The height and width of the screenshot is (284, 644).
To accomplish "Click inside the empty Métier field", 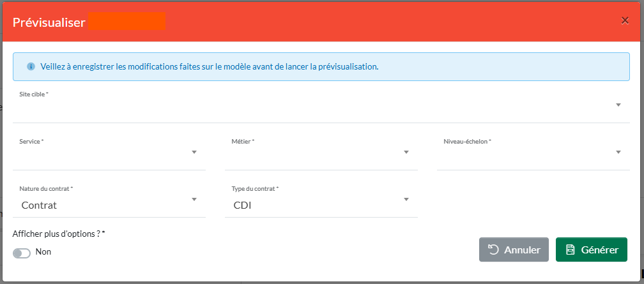I will (x=313, y=154).
